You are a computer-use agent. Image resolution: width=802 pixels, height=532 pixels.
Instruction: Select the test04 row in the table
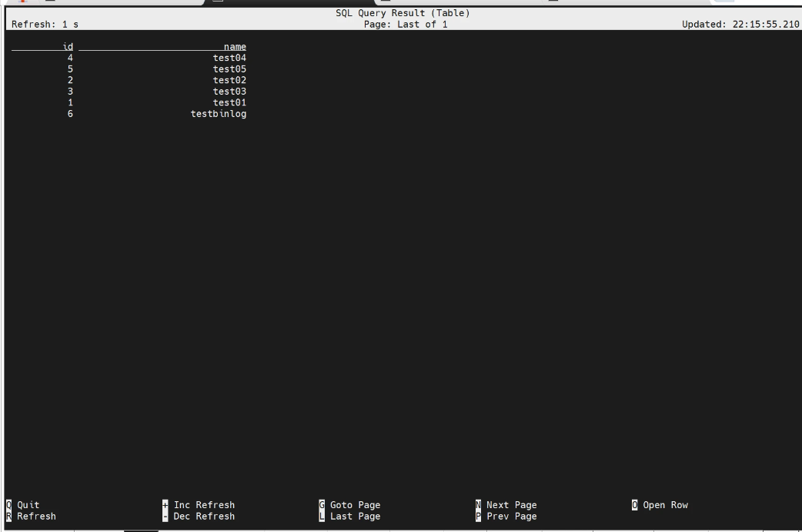click(x=229, y=58)
